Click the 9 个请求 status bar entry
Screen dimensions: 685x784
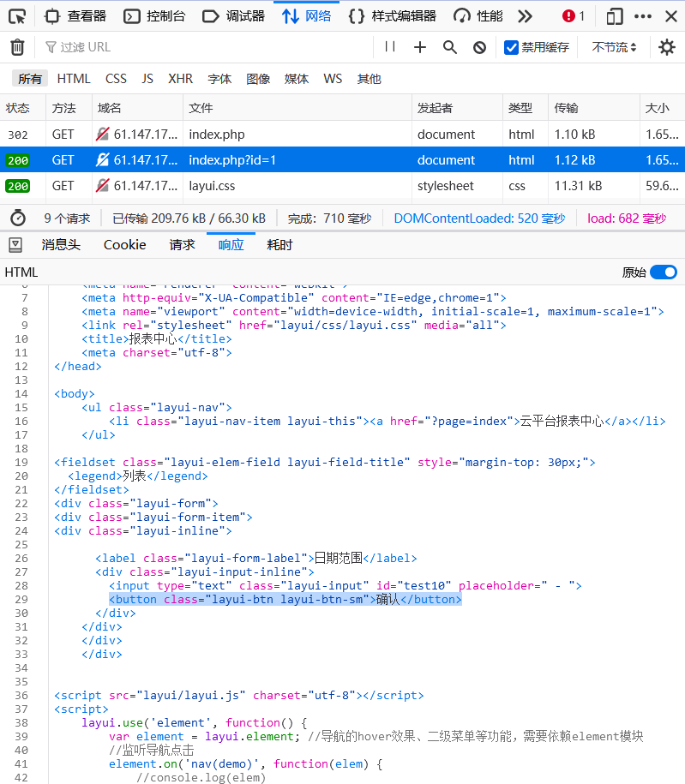67,218
